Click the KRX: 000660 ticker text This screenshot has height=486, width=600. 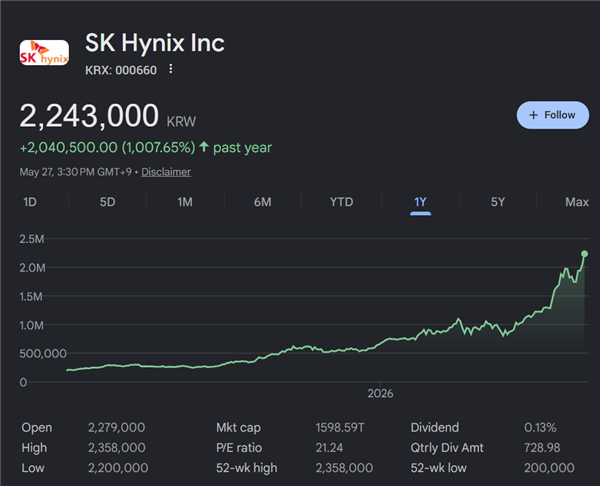point(121,70)
